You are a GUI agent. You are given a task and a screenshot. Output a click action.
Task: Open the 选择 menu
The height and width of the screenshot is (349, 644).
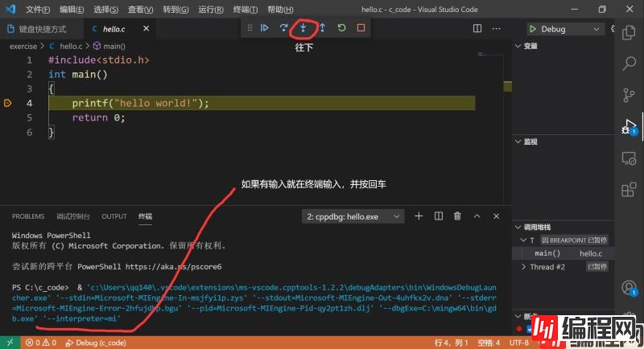click(105, 10)
